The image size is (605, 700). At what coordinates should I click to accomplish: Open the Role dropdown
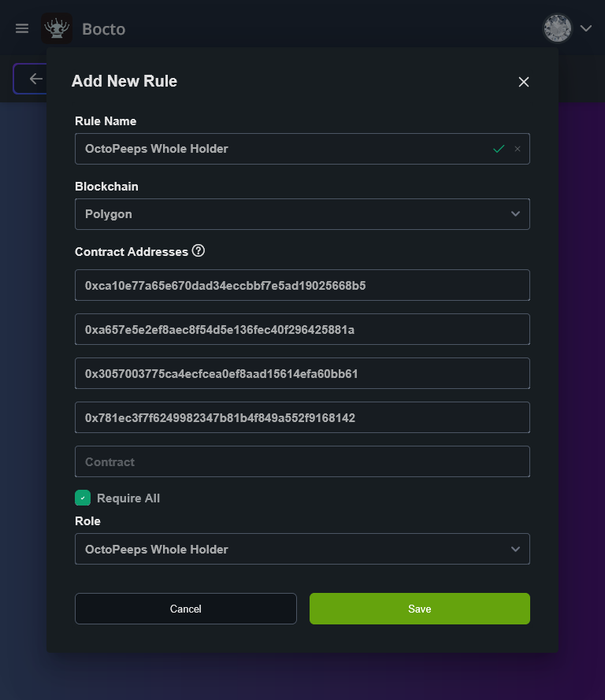click(x=302, y=549)
